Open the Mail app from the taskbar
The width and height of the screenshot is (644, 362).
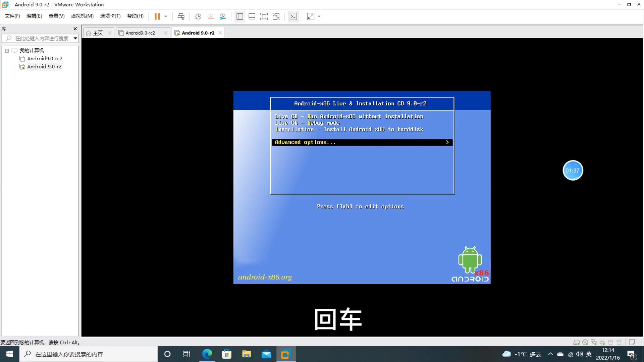tap(266, 354)
